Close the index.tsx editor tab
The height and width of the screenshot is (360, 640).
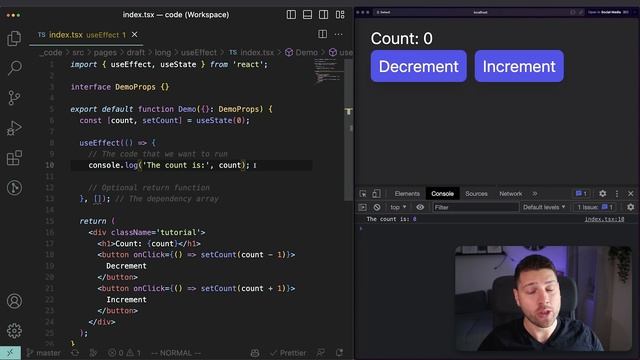click(x=134, y=35)
